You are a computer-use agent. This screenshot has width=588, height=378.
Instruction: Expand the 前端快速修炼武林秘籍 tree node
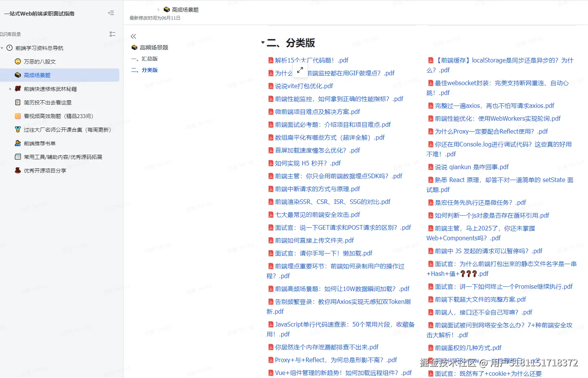click(9, 89)
